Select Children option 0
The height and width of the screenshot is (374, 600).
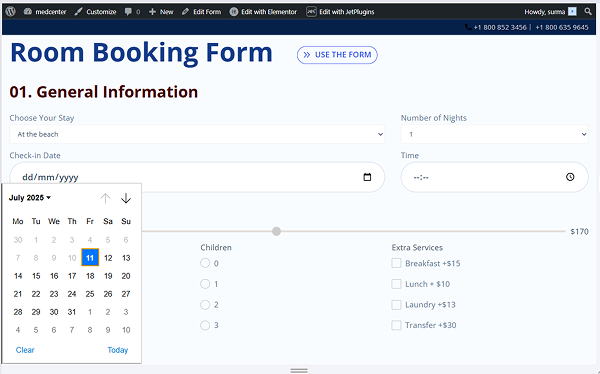click(205, 263)
